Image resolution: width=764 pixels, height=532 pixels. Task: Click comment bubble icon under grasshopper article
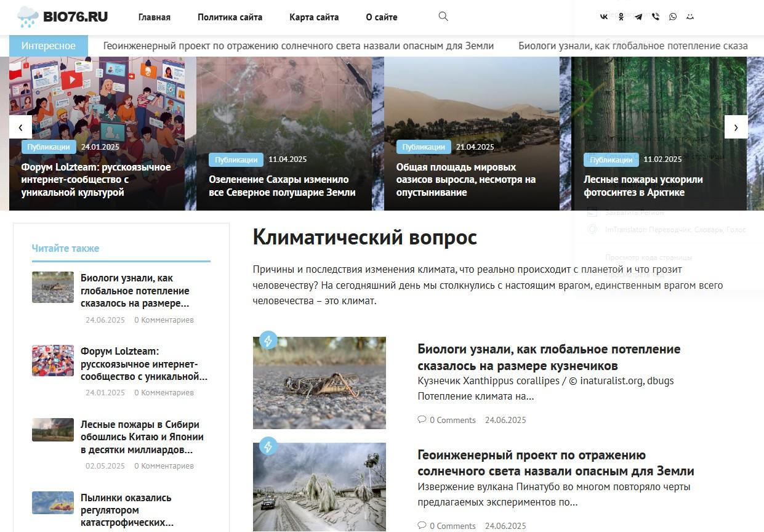(x=422, y=419)
